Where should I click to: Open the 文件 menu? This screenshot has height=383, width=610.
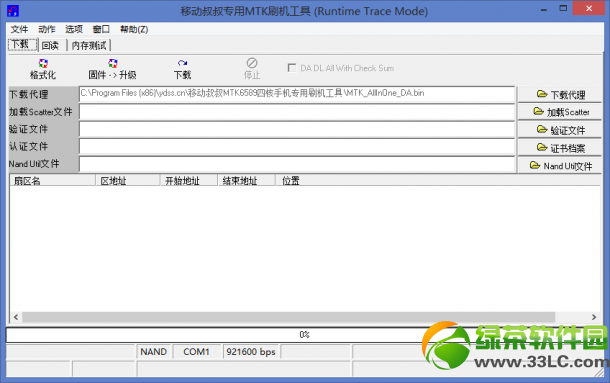[19, 29]
